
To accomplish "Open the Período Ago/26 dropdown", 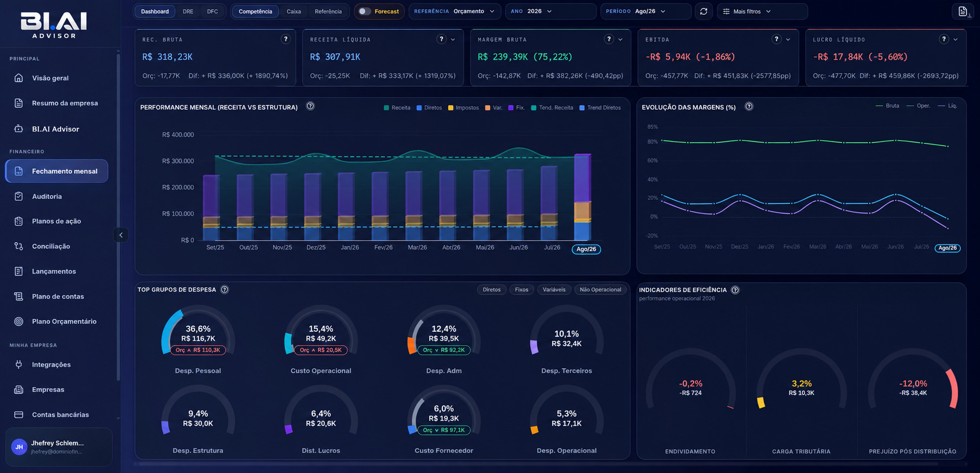I will click(646, 11).
